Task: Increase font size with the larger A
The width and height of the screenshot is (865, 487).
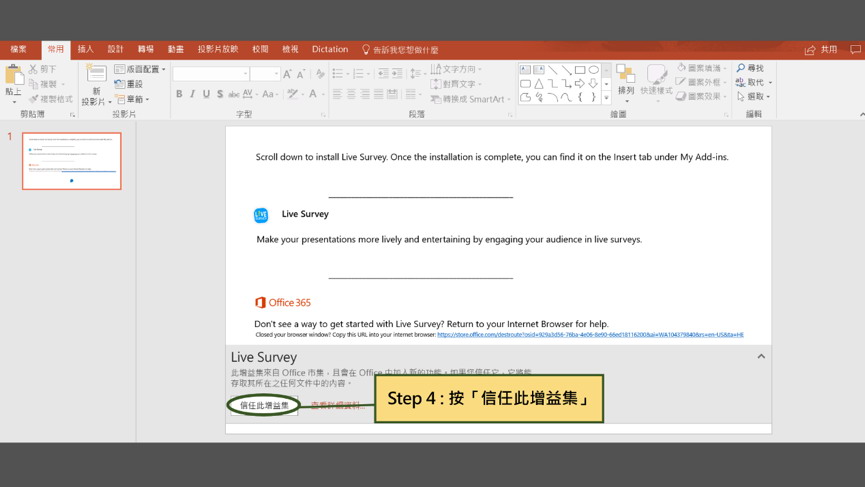Action: [x=287, y=74]
